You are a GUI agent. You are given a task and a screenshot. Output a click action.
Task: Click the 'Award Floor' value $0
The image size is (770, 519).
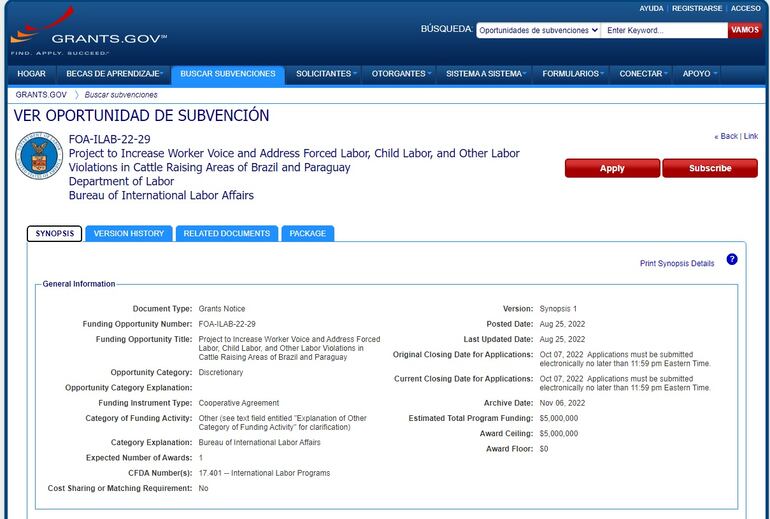544,449
